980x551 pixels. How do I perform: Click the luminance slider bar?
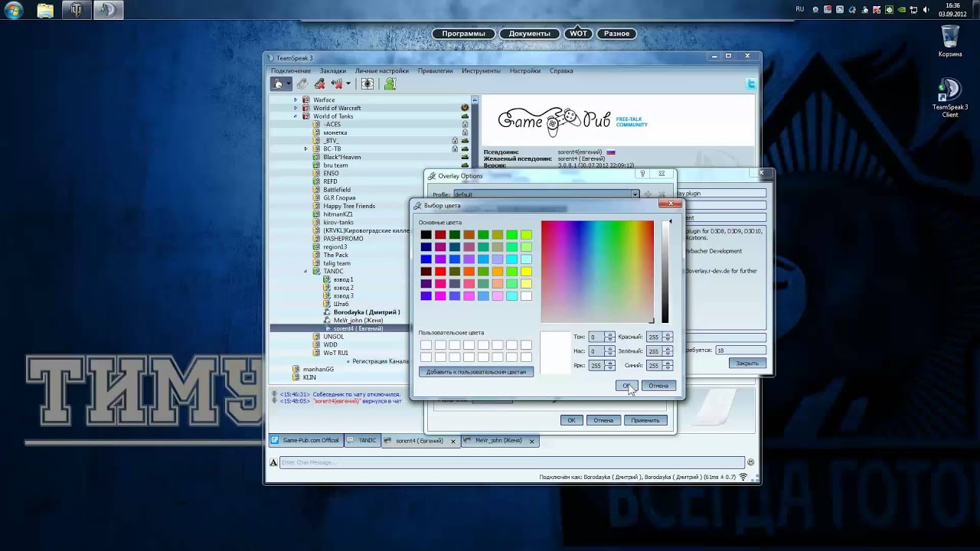tap(665, 272)
